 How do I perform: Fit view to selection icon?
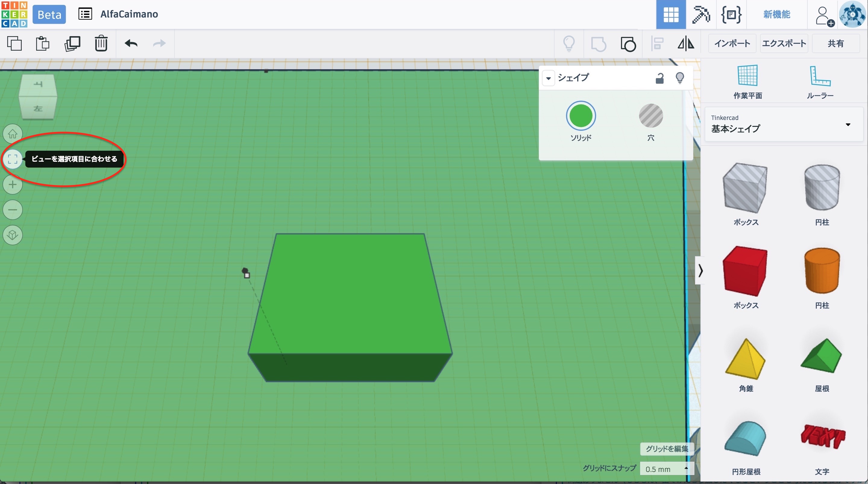(13, 159)
